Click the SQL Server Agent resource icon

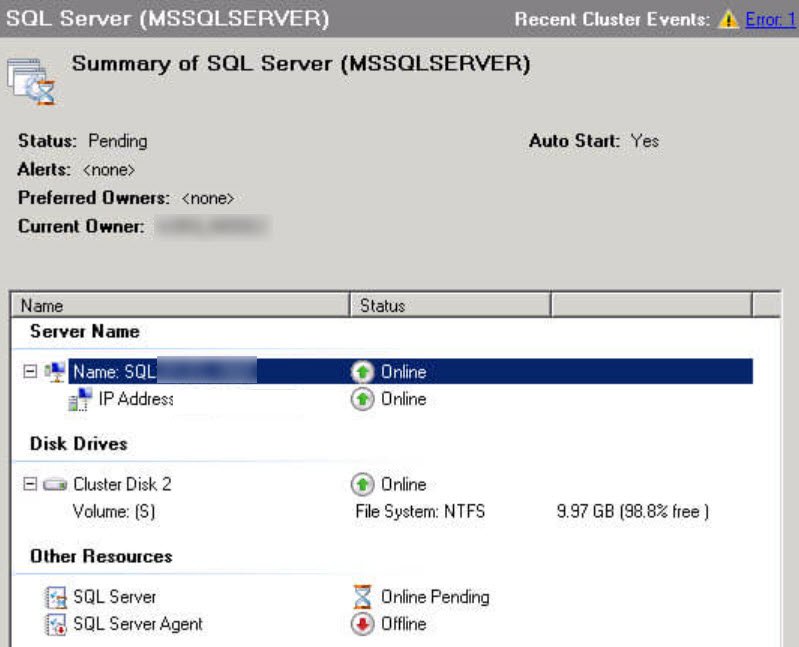point(56,624)
